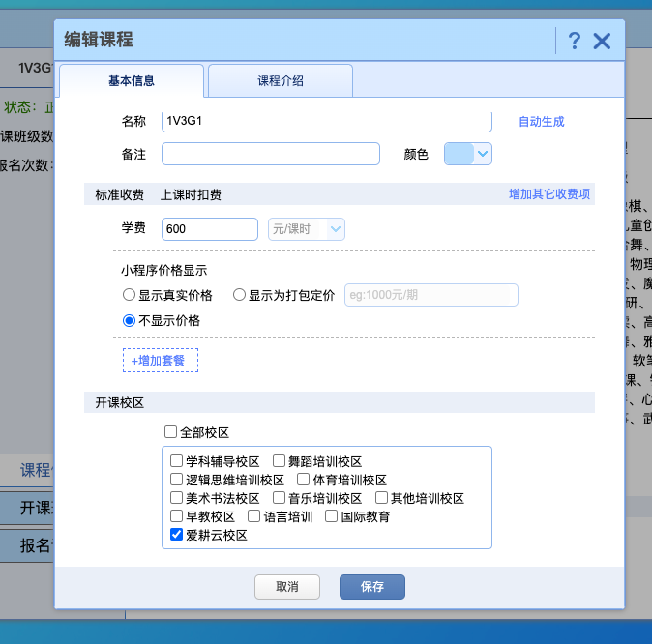The image size is (652, 644).
Task: Click the +增加套餐 button
Action: (161, 360)
